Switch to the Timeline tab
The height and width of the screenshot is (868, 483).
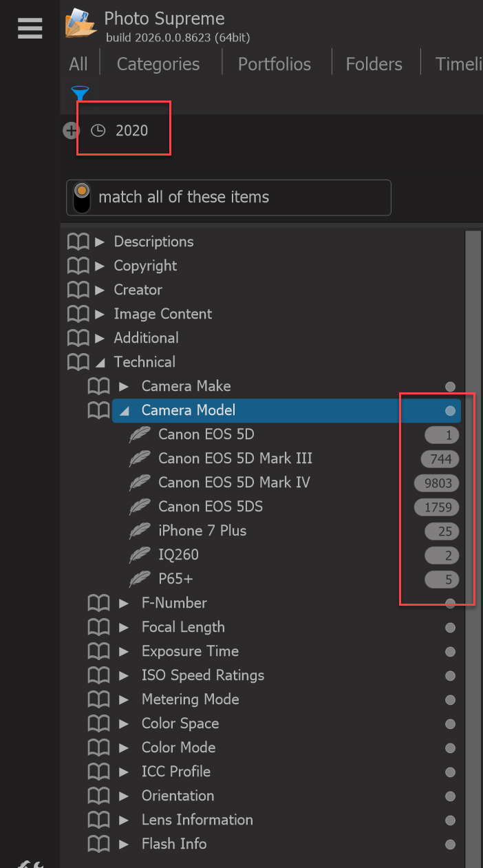459,64
